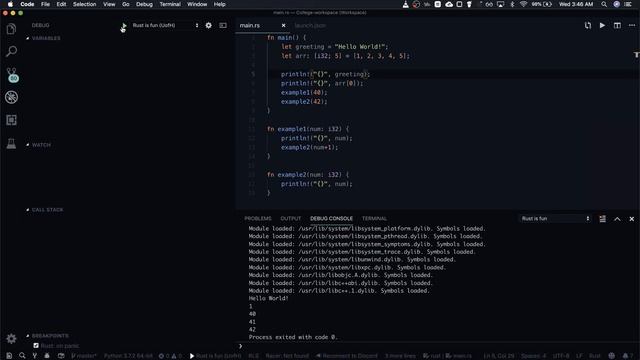Change end of line via LF status item

coord(579,356)
